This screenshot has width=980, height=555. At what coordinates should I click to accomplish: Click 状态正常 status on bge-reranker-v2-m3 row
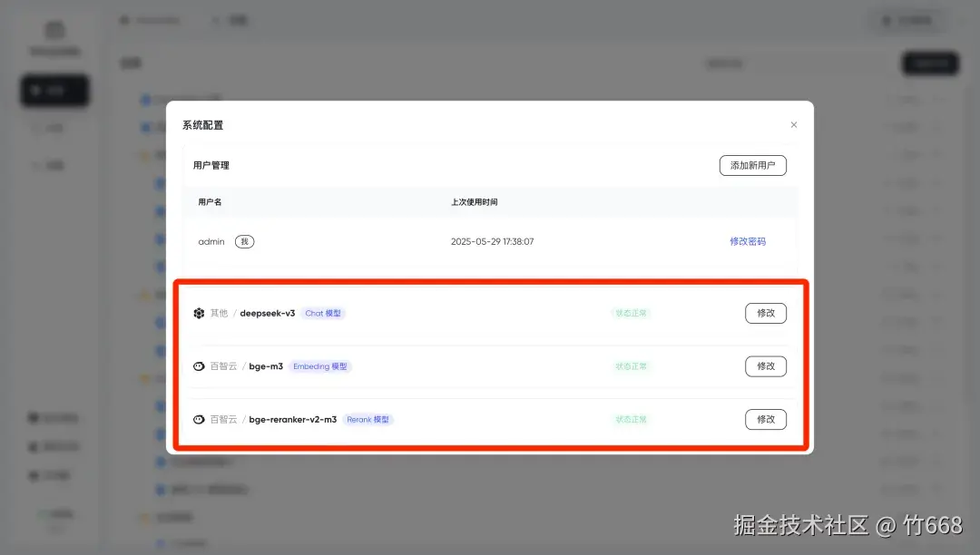(x=631, y=420)
